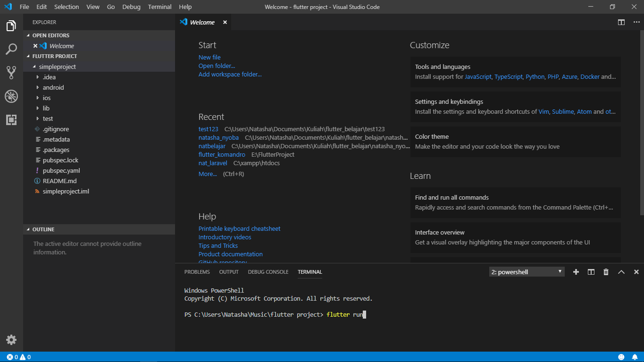Open README.md in the explorer
This screenshot has width=644, height=362.
tap(99, 181)
